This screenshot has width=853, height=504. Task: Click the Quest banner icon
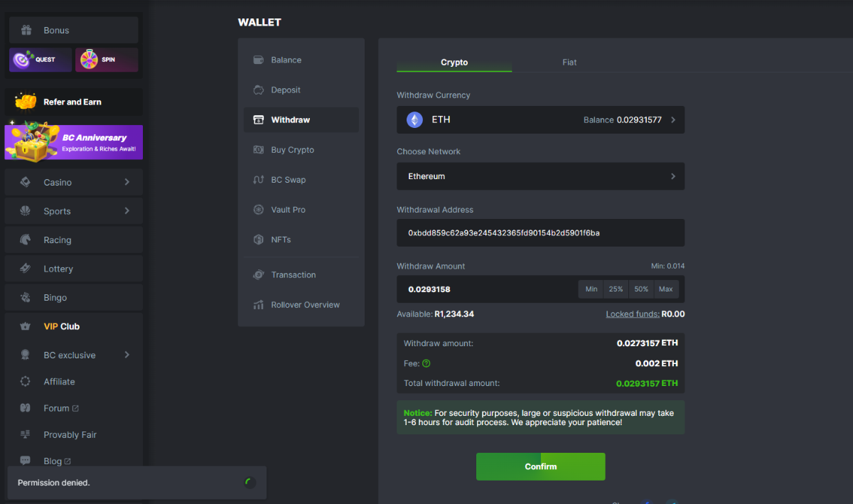click(x=23, y=60)
